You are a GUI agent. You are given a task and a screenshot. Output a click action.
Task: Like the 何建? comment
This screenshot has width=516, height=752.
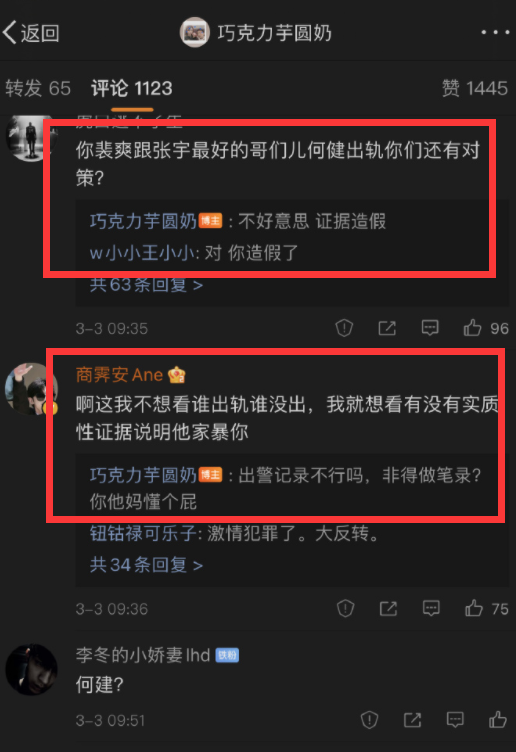(498, 719)
